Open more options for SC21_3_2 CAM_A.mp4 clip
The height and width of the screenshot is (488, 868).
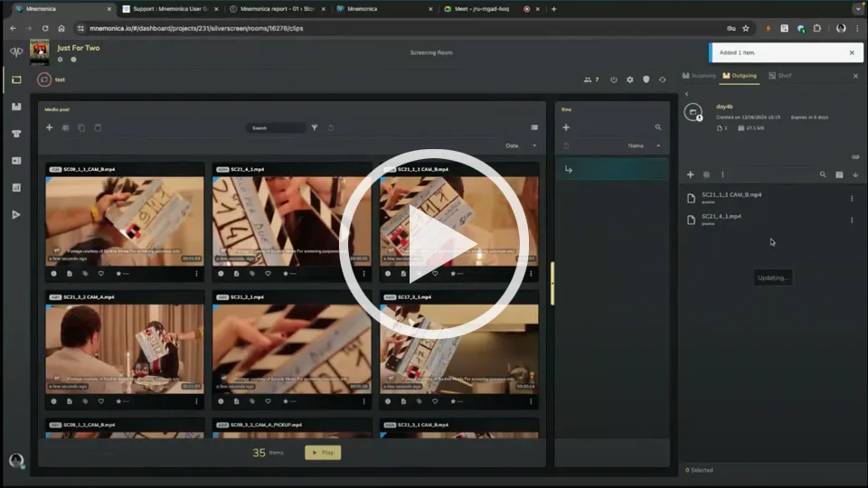[x=196, y=401]
